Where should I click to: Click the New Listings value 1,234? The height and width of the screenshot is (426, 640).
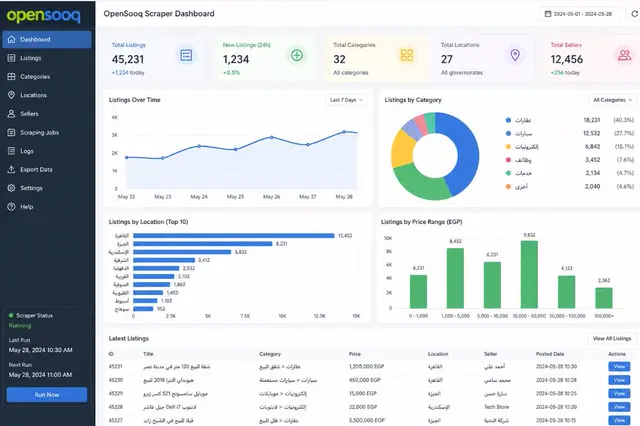point(236,60)
